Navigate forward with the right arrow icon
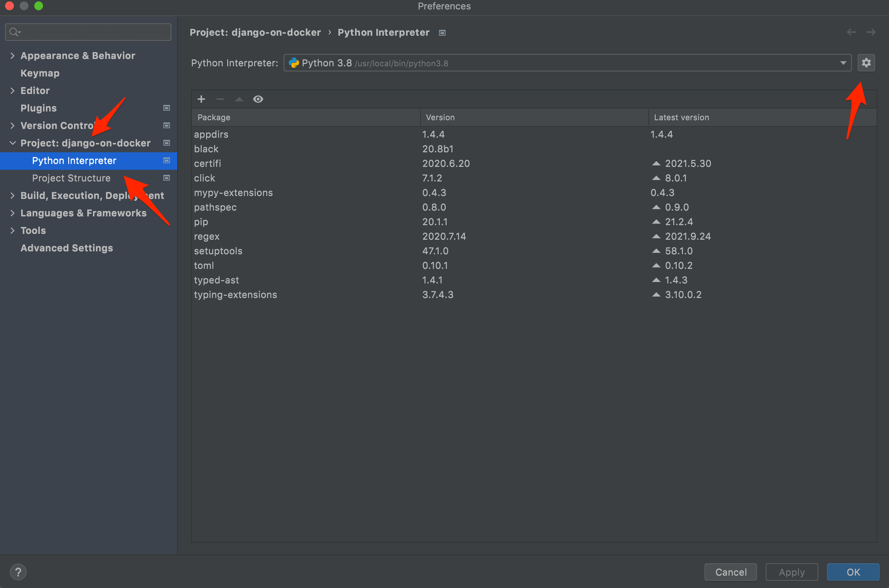 coord(871,32)
